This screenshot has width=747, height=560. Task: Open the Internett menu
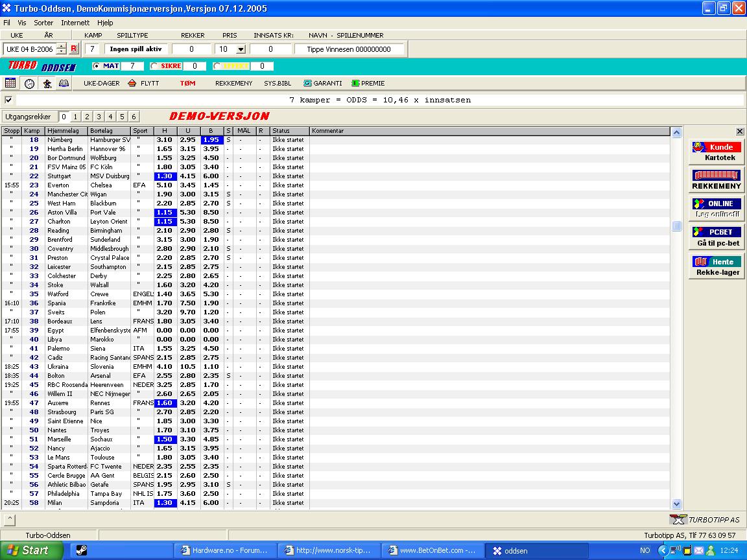(75, 23)
